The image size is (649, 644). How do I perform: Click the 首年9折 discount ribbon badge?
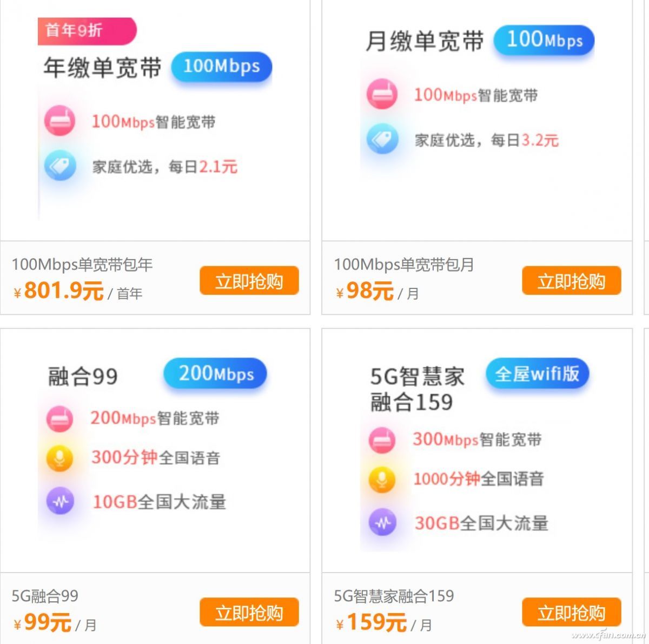tap(87, 31)
